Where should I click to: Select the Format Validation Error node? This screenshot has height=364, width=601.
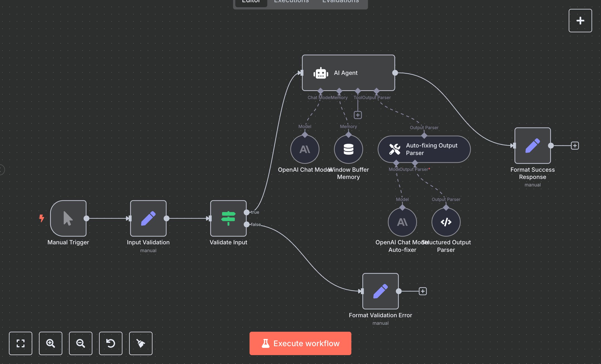point(380,292)
